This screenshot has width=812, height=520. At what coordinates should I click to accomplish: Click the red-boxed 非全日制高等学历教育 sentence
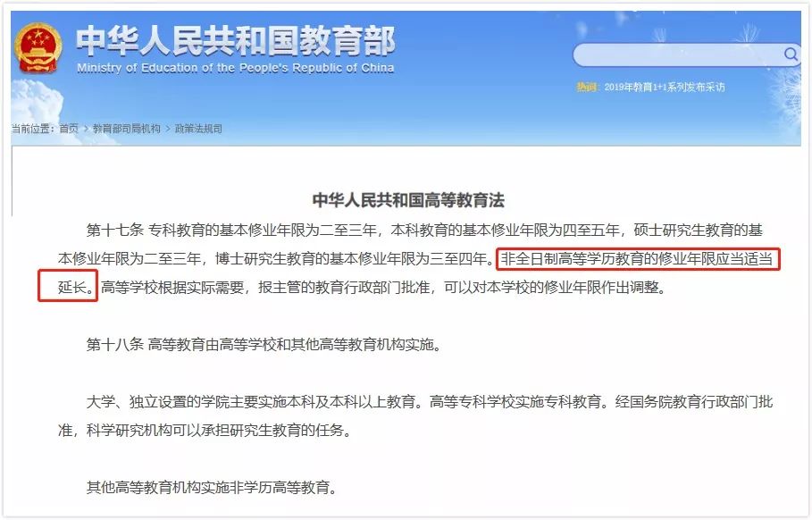pos(638,259)
